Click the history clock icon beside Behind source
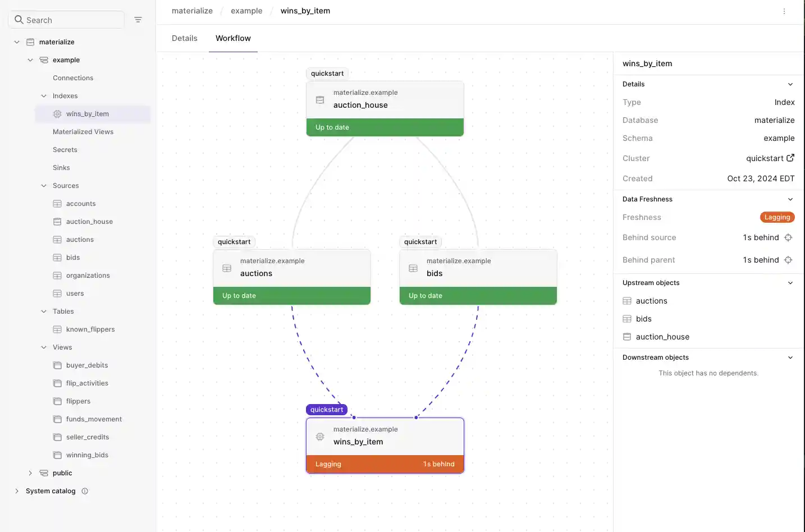 pos(788,237)
